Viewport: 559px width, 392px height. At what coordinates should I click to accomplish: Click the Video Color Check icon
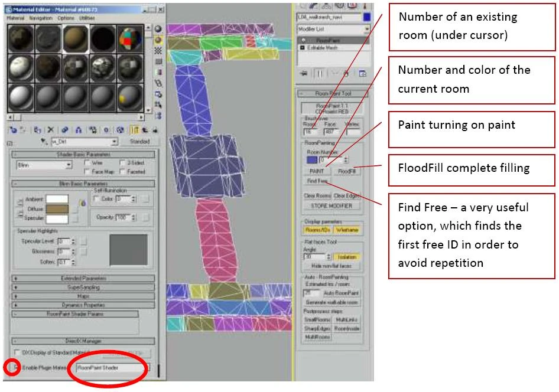[x=158, y=72]
